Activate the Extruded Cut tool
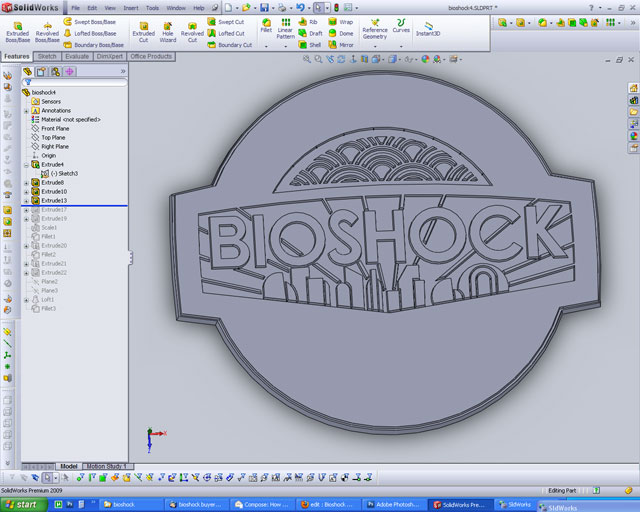The image size is (640, 512). [143, 32]
